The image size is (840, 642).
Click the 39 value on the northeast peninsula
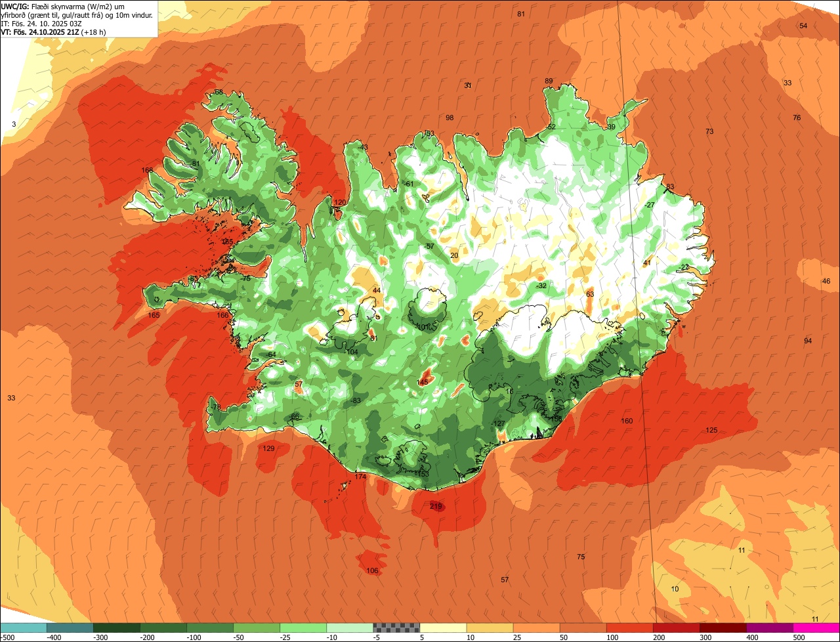coord(611,127)
